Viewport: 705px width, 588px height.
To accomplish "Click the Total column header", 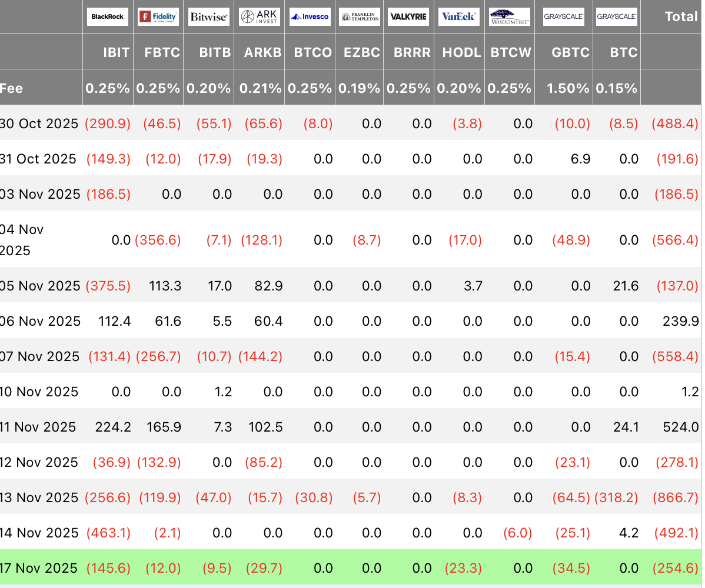I will pyautogui.click(x=681, y=16).
